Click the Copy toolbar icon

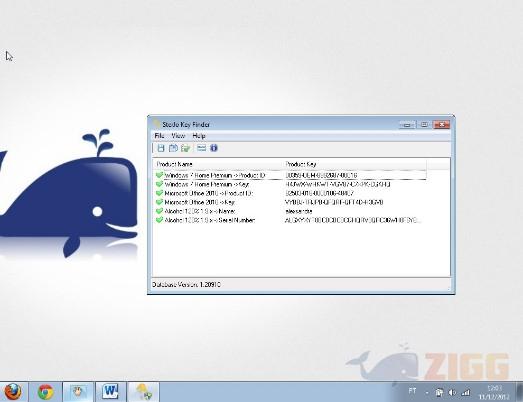173,148
